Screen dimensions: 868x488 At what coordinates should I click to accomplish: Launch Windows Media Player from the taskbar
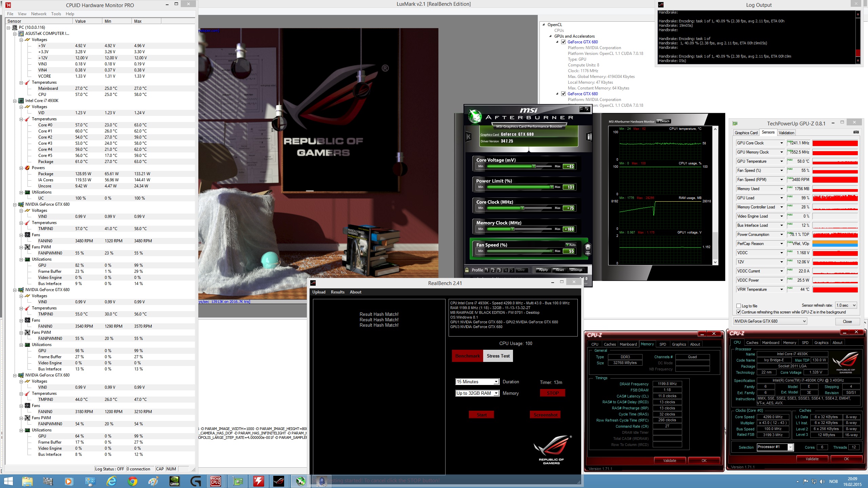point(68,481)
